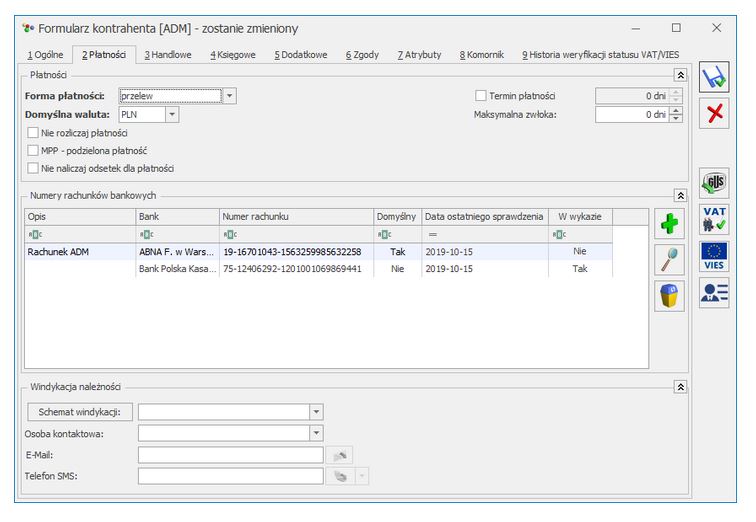Click the Schemat windykacji button
Image resolution: width=756 pixels, height=522 pixels.
pos(80,412)
